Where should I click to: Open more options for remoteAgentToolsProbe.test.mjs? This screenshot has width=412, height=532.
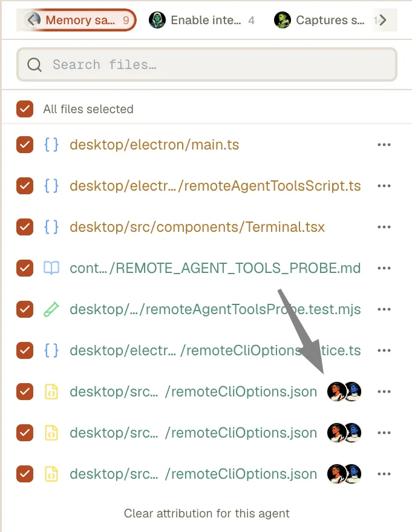pos(384,309)
